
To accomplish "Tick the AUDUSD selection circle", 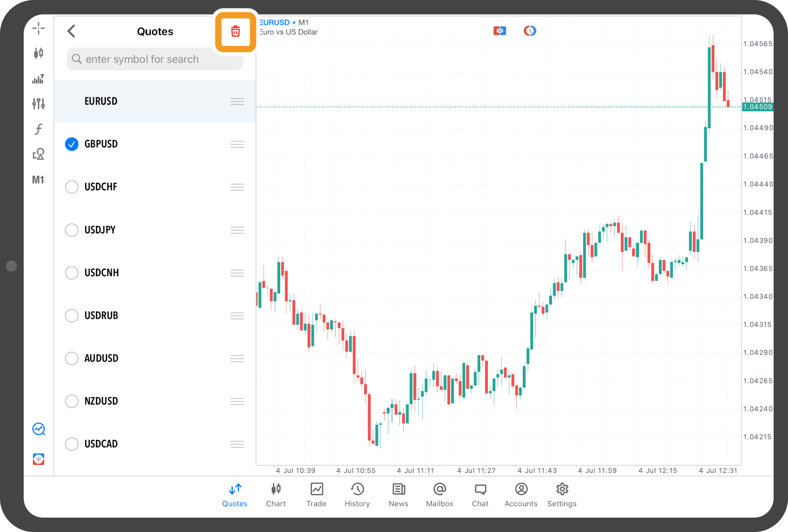I will pyautogui.click(x=72, y=359).
